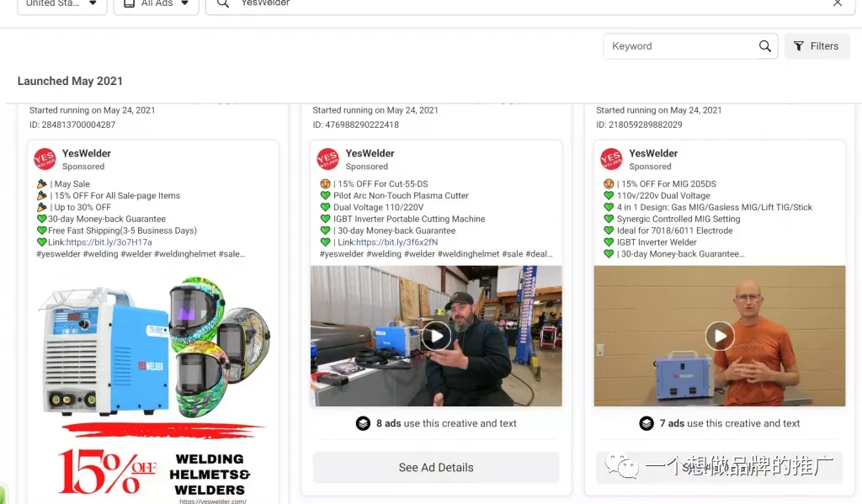Click the YesWelder search field at top
The width and height of the screenshot is (862, 504).
531,4
